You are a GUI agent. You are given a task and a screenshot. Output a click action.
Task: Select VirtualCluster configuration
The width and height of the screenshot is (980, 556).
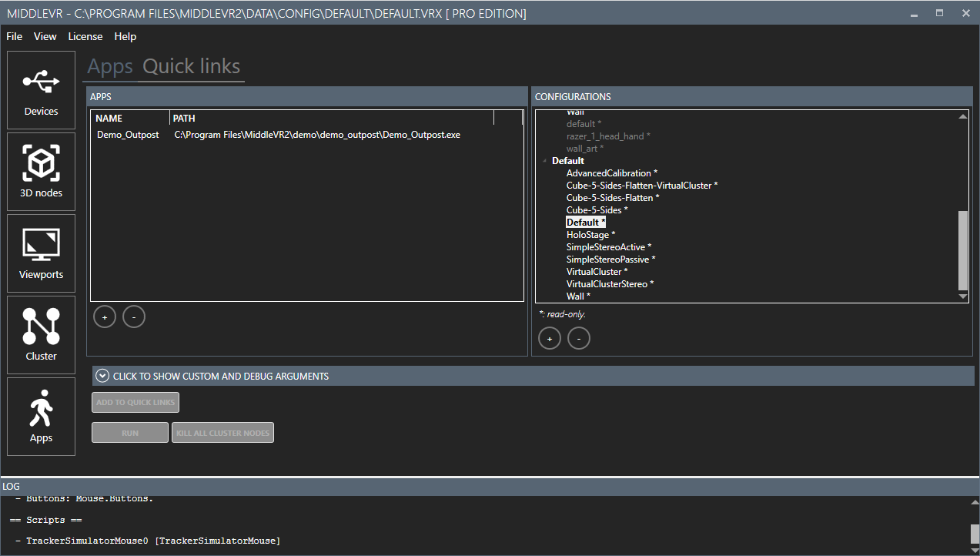[x=597, y=272]
